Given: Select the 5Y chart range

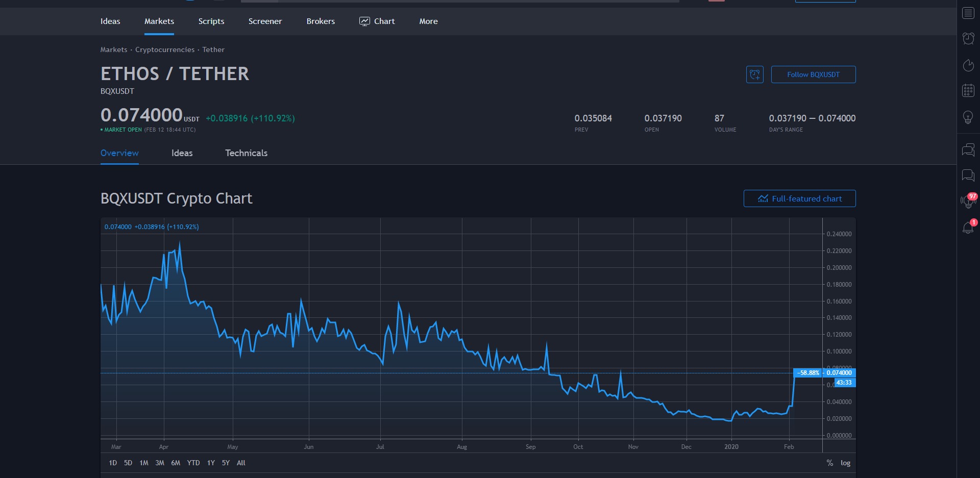Looking at the screenshot, I should click(226, 463).
